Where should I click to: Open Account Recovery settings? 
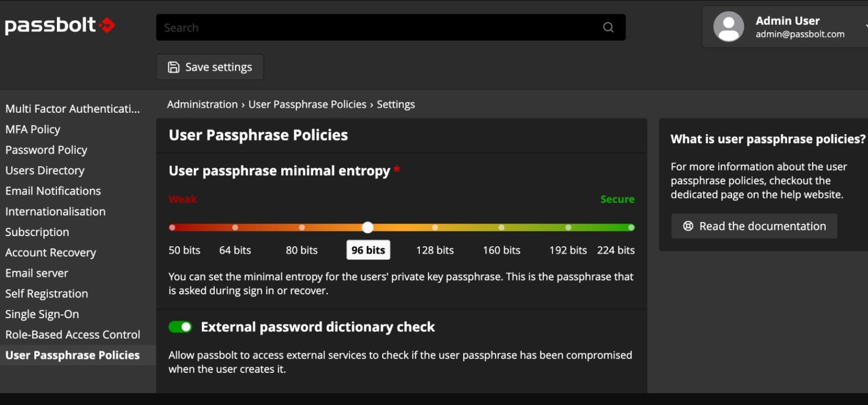click(51, 252)
